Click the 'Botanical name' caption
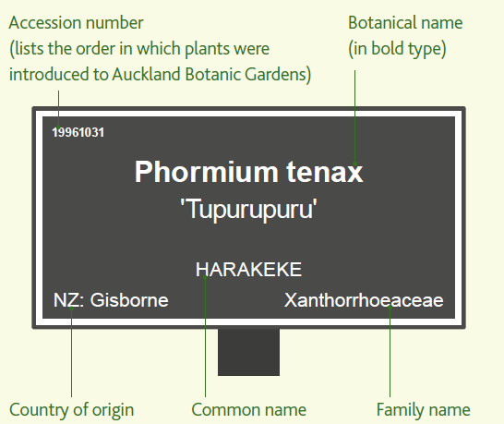This screenshot has height=424, width=504. 405,23
